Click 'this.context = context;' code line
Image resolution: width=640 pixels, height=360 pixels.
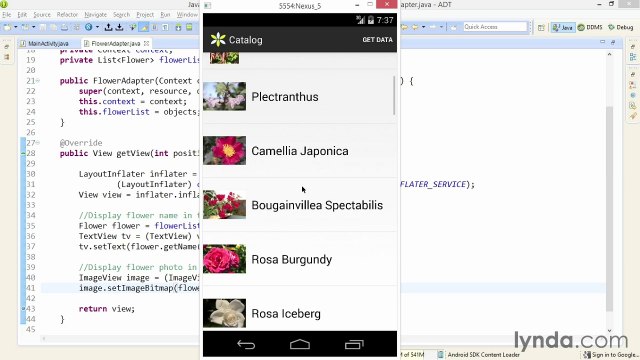coord(133,102)
